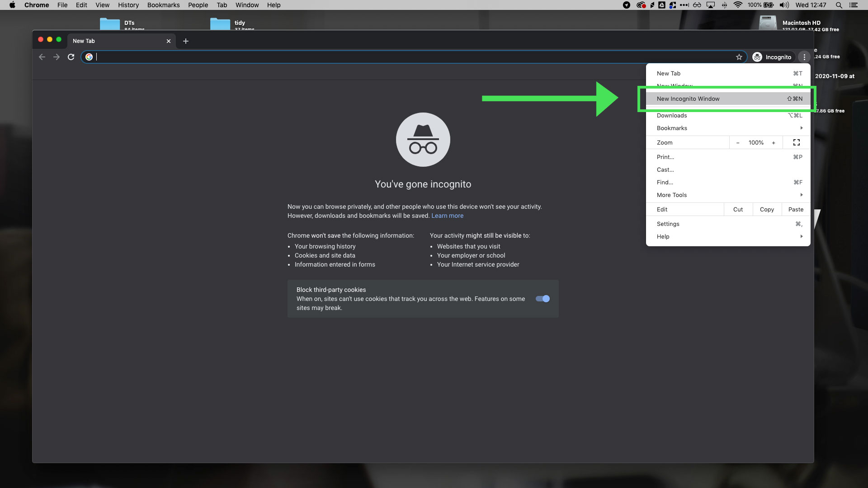Open Downloads from the menu

728,116
